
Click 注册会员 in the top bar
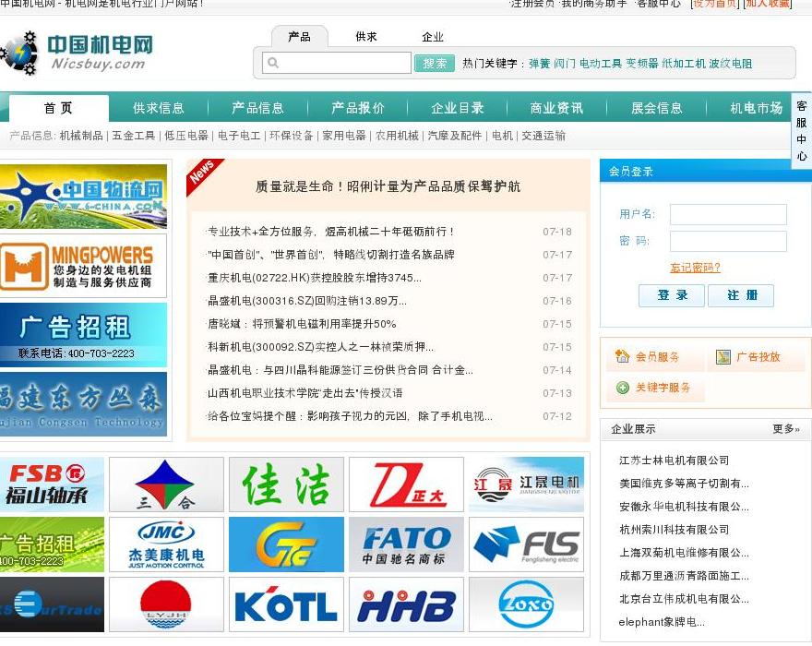pos(533,4)
